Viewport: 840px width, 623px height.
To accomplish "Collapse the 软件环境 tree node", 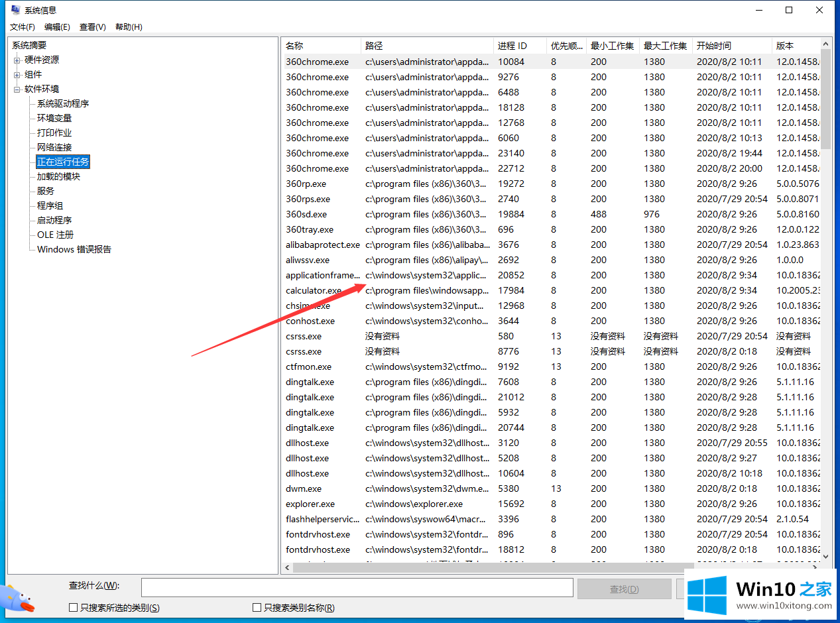I will [17, 89].
